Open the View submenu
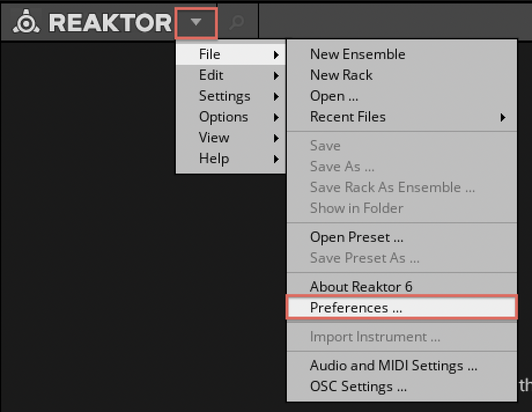The width and height of the screenshot is (532, 412). pos(231,138)
